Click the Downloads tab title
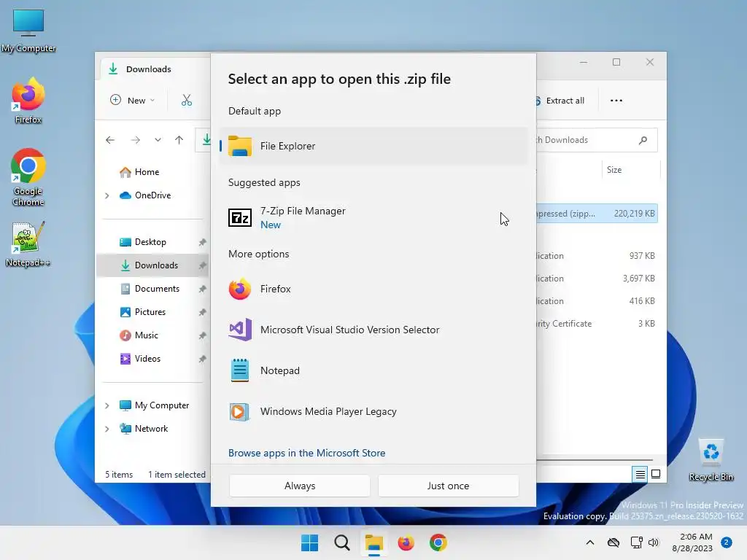 point(148,69)
